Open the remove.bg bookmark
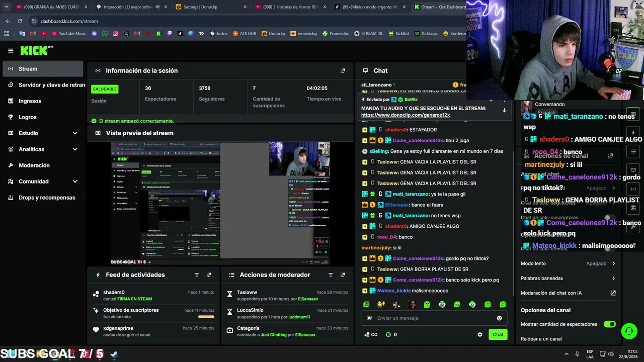 click(303, 34)
